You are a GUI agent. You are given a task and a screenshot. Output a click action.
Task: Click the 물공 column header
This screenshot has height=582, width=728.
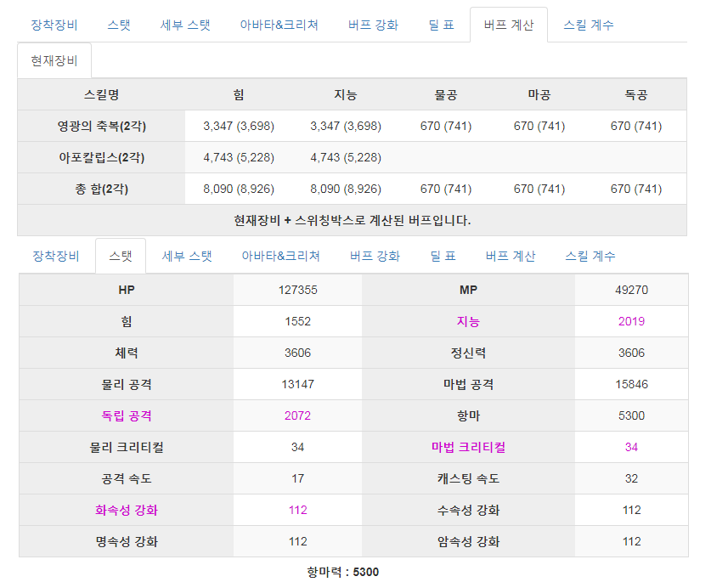pos(446,95)
